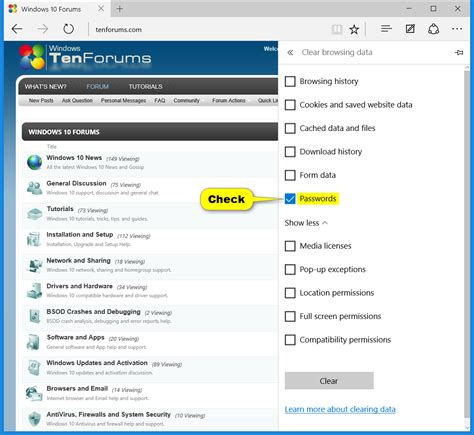This screenshot has width=474, height=435.
Task: Check the Compatibility permissions checkbox
Action: tap(290, 340)
